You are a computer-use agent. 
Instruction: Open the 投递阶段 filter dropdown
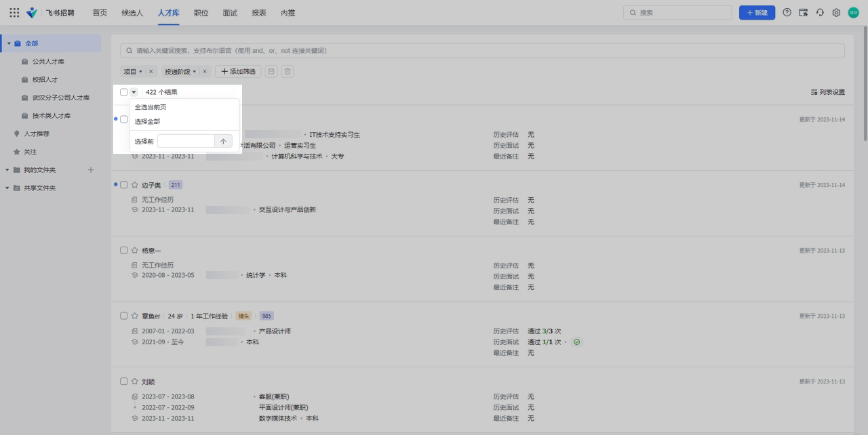pos(180,72)
